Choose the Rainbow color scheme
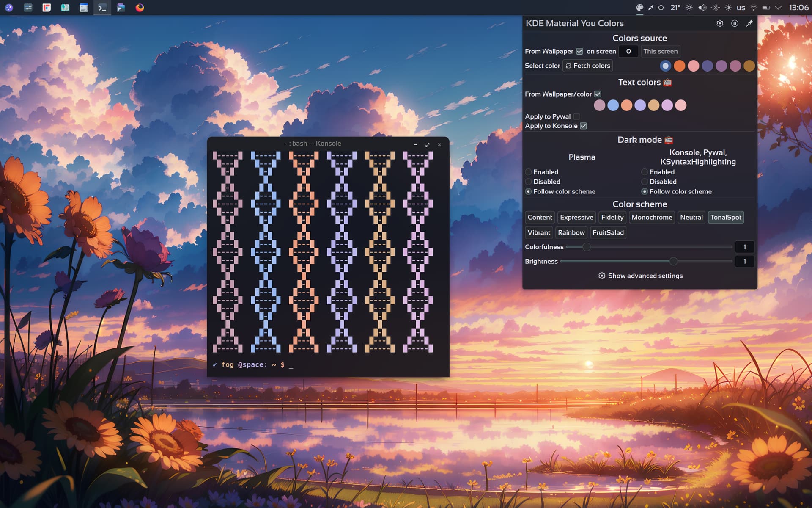Screen dimensions: 812x508 coord(571,232)
